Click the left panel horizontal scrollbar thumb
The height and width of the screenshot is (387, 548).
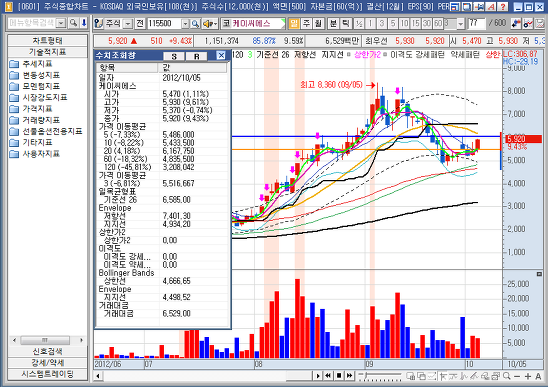coord(45,340)
